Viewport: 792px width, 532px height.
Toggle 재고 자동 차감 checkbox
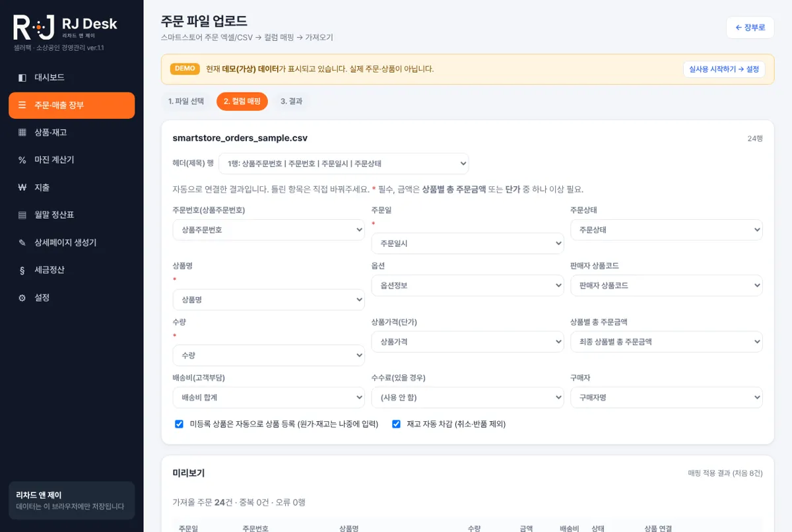[x=396, y=424]
